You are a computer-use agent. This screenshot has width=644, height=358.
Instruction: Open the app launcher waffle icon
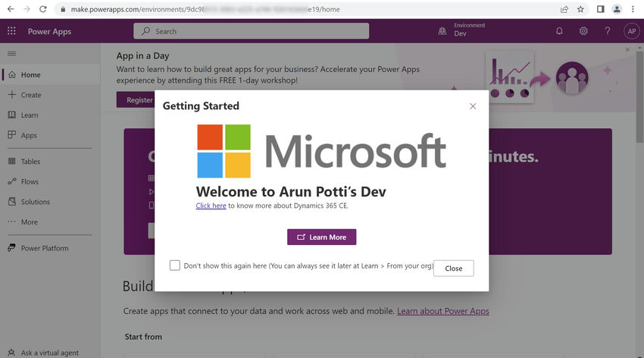(11, 31)
